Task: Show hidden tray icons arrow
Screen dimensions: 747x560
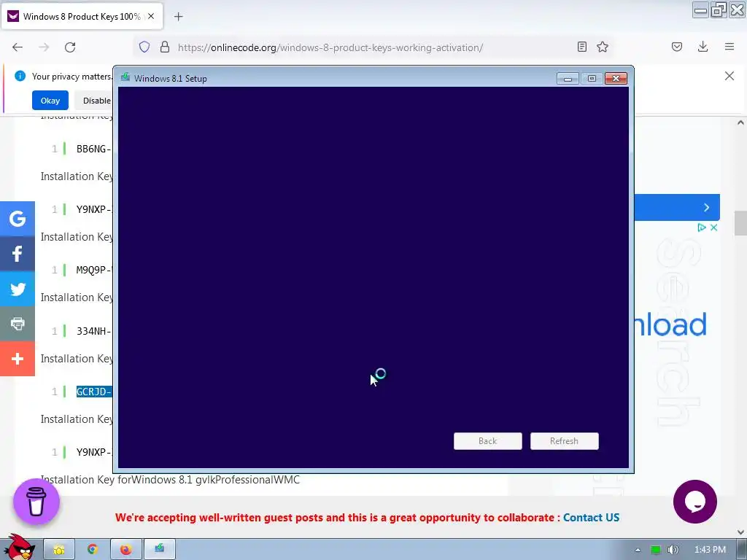Action: pyautogui.click(x=638, y=550)
